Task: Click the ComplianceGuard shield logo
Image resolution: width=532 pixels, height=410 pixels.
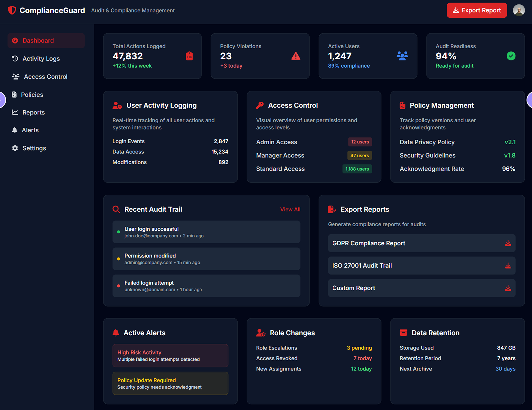Action: pyautogui.click(x=12, y=10)
